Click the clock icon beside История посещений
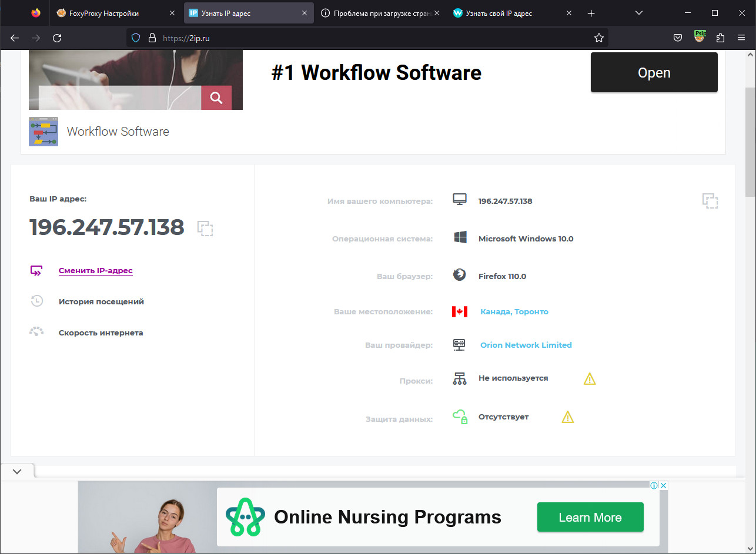This screenshot has width=756, height=554. click(x=36, y=301)
